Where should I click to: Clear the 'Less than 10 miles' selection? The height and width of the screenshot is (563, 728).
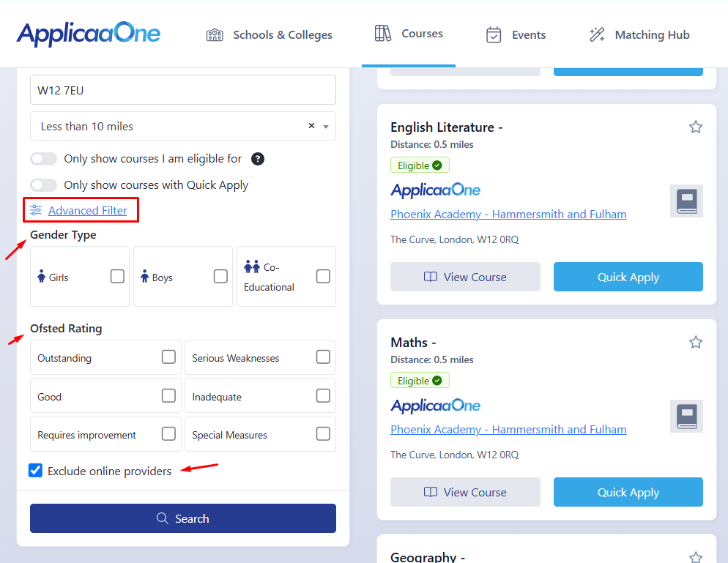[x=311, y=125]
